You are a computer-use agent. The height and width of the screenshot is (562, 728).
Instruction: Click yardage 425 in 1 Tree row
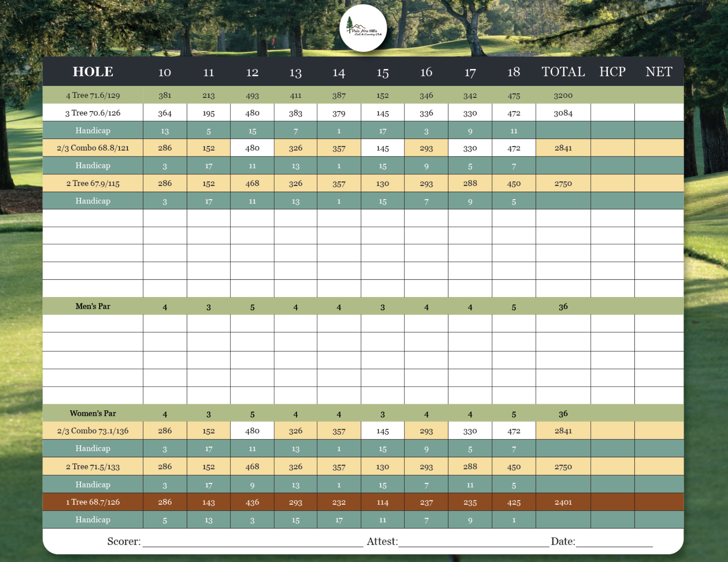coord(514,502)
